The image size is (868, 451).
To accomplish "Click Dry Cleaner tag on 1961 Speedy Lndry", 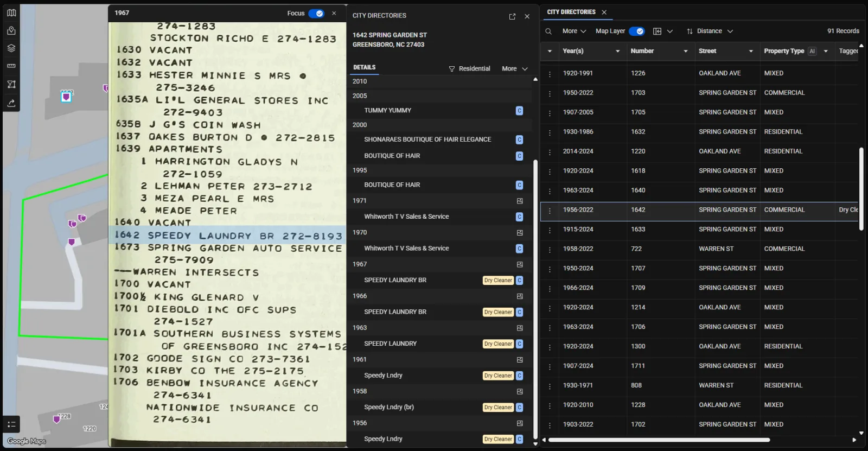I will (498, 376).
